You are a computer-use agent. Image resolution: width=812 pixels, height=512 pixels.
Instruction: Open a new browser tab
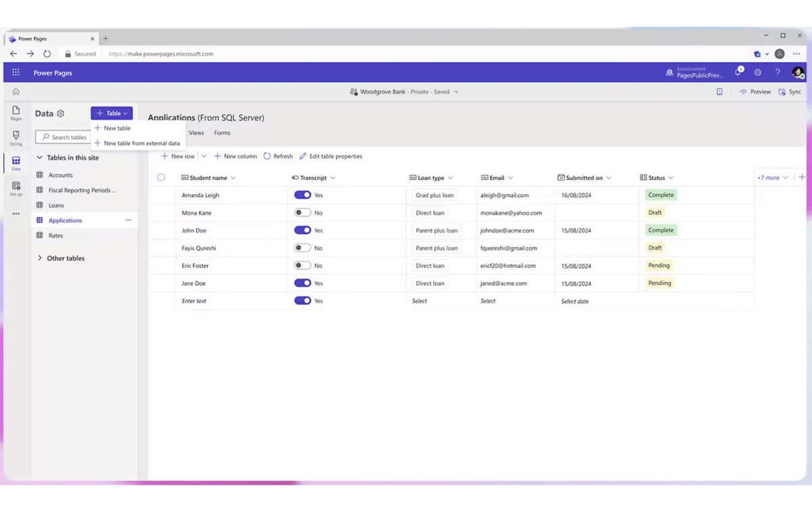pos(106,39)
